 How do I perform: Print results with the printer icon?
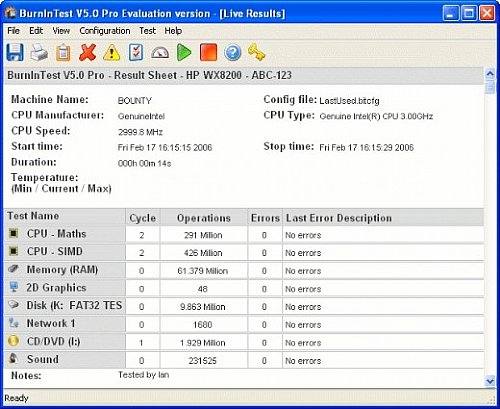tap(39, 53)
